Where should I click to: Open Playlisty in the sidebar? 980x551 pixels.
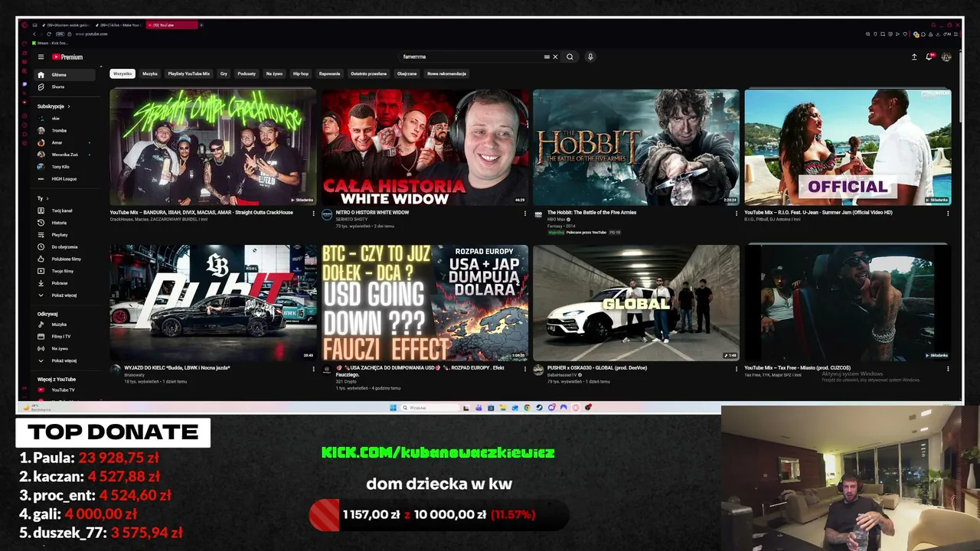pos(64,235)
